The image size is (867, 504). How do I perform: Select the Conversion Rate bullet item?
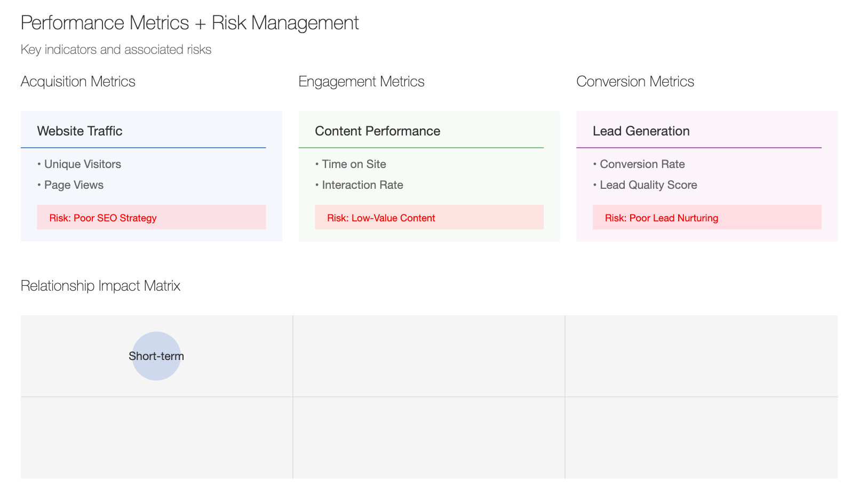(x=639, y=164)
